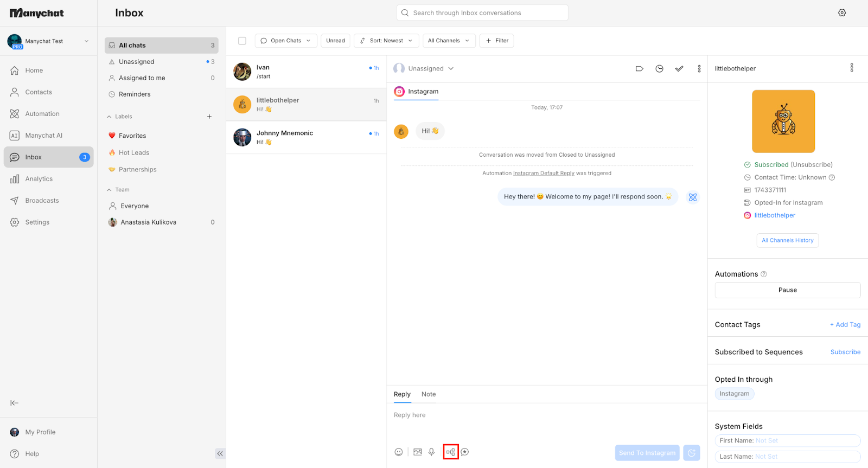The image size is (868, 468).
Task: Open the Unassigned assignee dropdown
Action: 424,69
